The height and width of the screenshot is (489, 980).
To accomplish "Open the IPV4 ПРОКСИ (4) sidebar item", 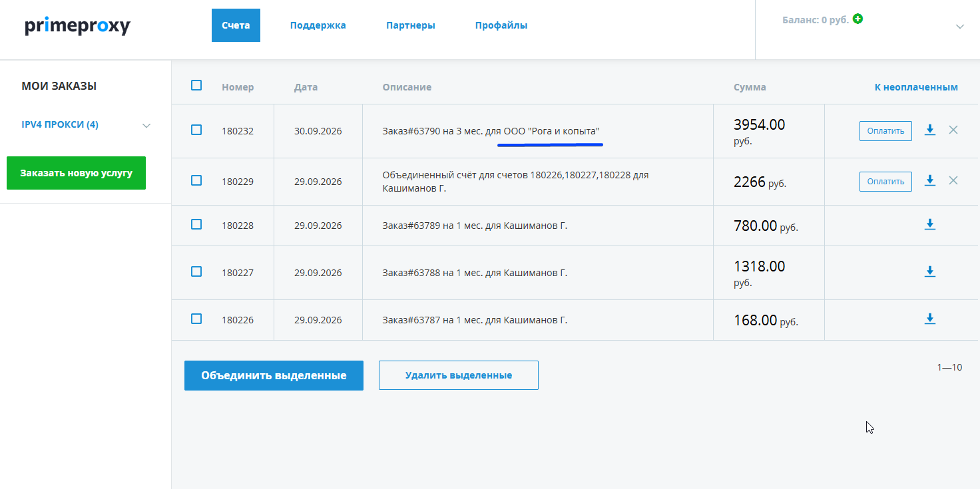I will 60,124.
